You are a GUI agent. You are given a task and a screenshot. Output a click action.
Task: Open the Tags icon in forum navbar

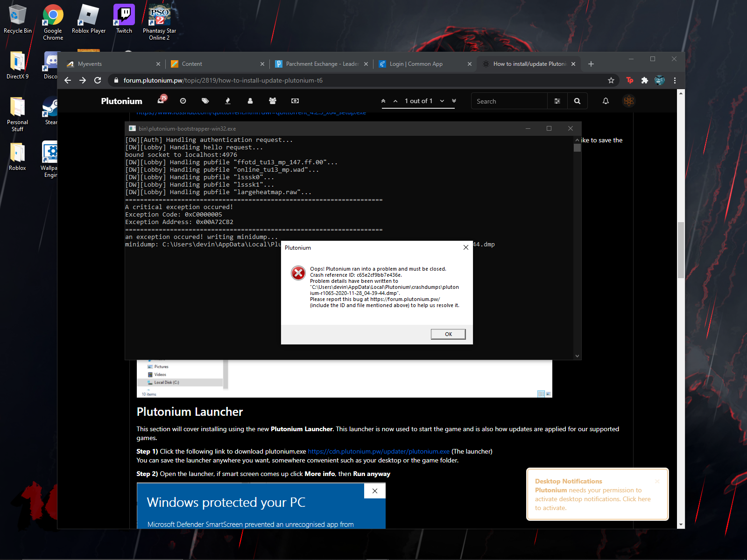tap(205, 101)
